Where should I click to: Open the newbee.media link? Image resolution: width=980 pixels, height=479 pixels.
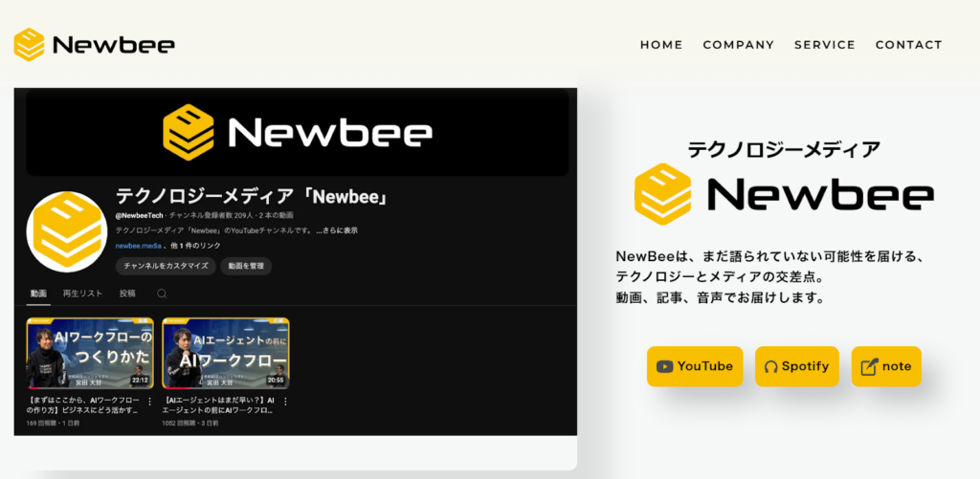138,246
